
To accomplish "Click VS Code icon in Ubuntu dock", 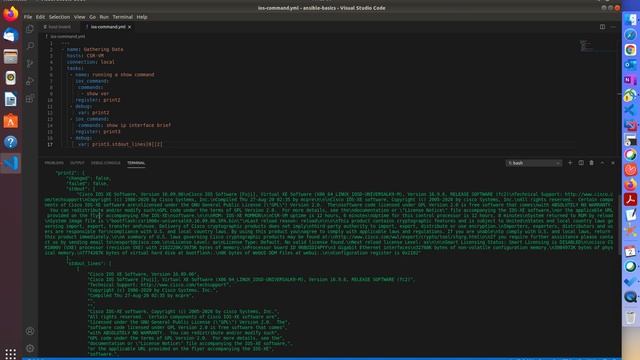I will point(11,163).
